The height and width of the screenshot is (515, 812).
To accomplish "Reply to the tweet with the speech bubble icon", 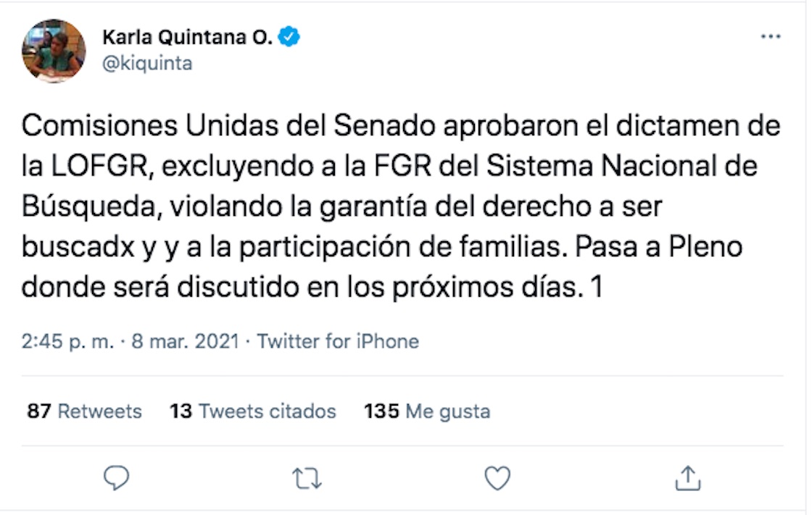I will [x=117, y=477].
